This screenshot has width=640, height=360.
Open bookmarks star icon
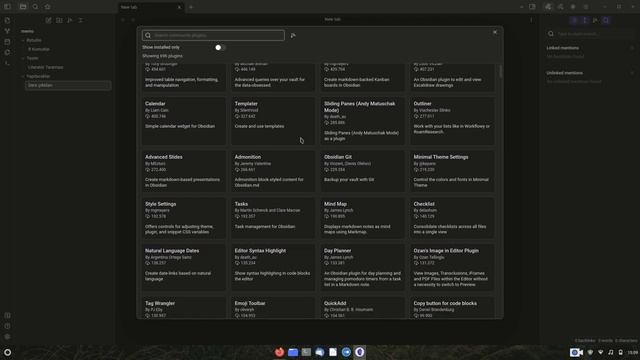[x=47, y=7]
